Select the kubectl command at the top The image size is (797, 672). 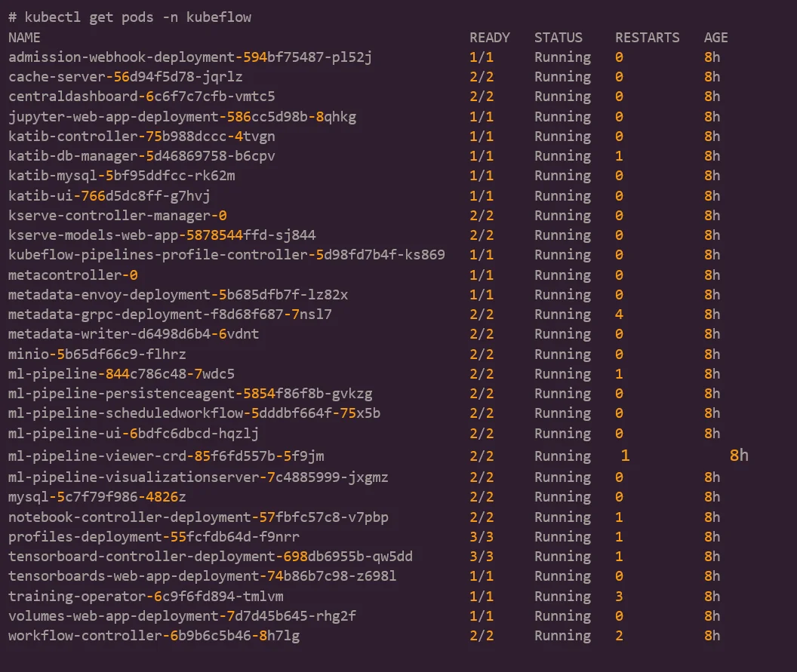coord(128,17)
